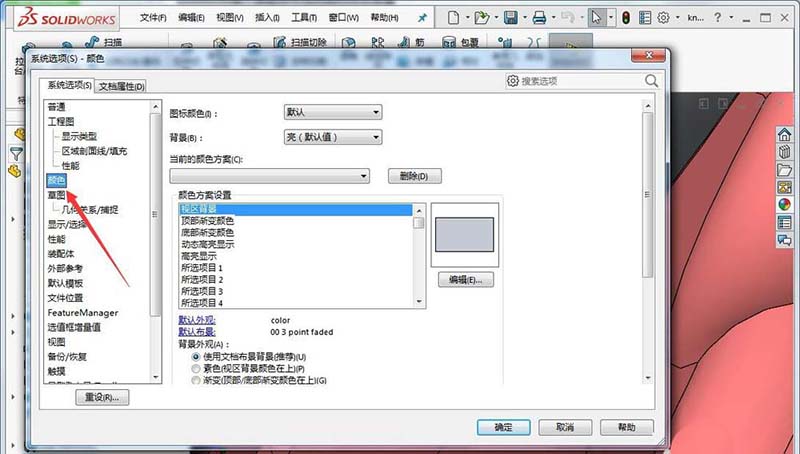This screenshot has width=800, height=454.
Task: Click the Select cursor tool icon
Action: 596,18
